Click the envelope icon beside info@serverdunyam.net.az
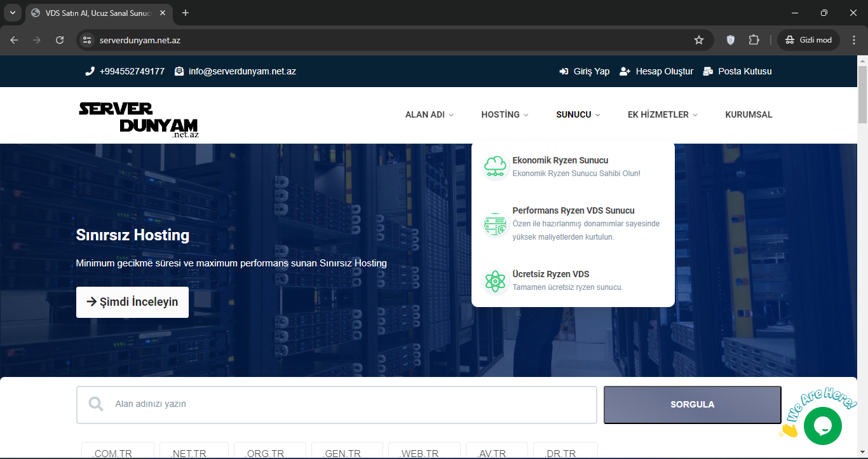This screenshot has width=868, height=459. pyautogui.click(x=179, y=71)
